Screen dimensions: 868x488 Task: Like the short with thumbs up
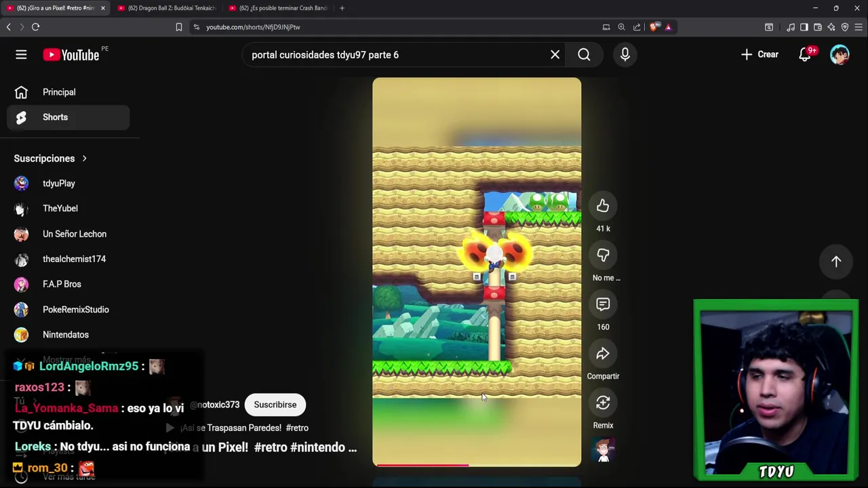(603, 206)
